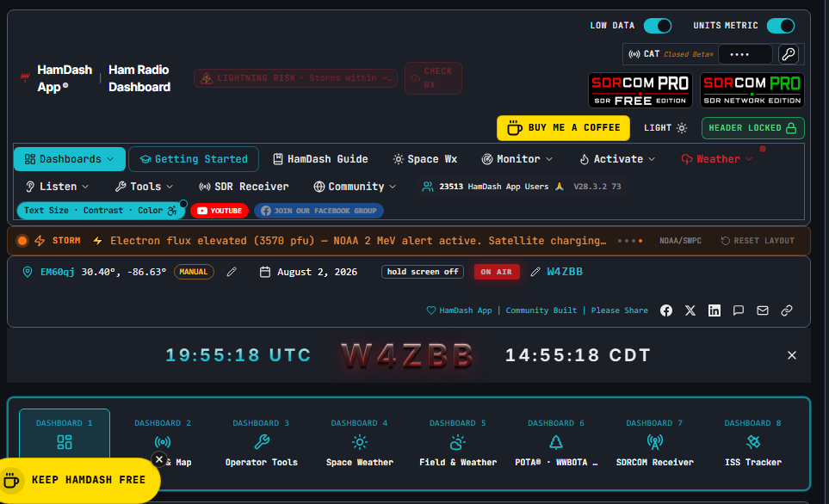Image resolution: width=829 pixels, height=504 pixels.
Task: Click the message bubble share icon
Action: (738, 310)
